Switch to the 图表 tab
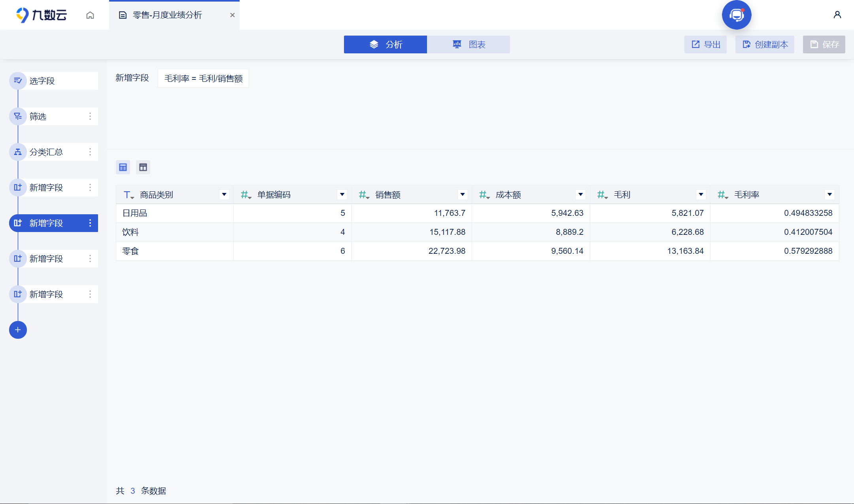 click(469, 44)
